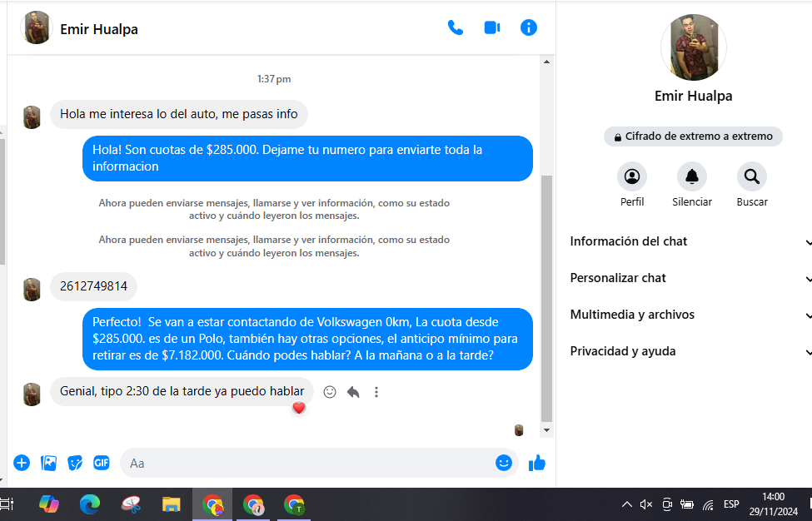Screen dimensions: 812x521
Task: Click the message input field
Action: [308, 463]
